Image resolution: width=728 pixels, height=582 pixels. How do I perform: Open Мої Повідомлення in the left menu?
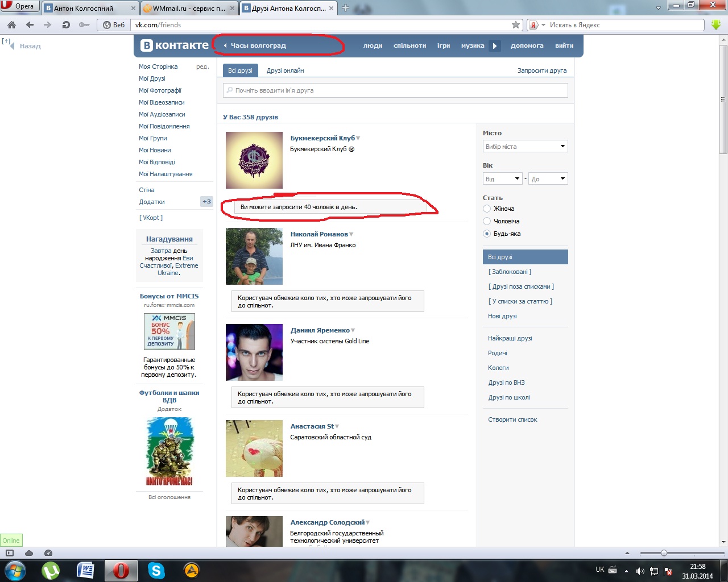164,126
